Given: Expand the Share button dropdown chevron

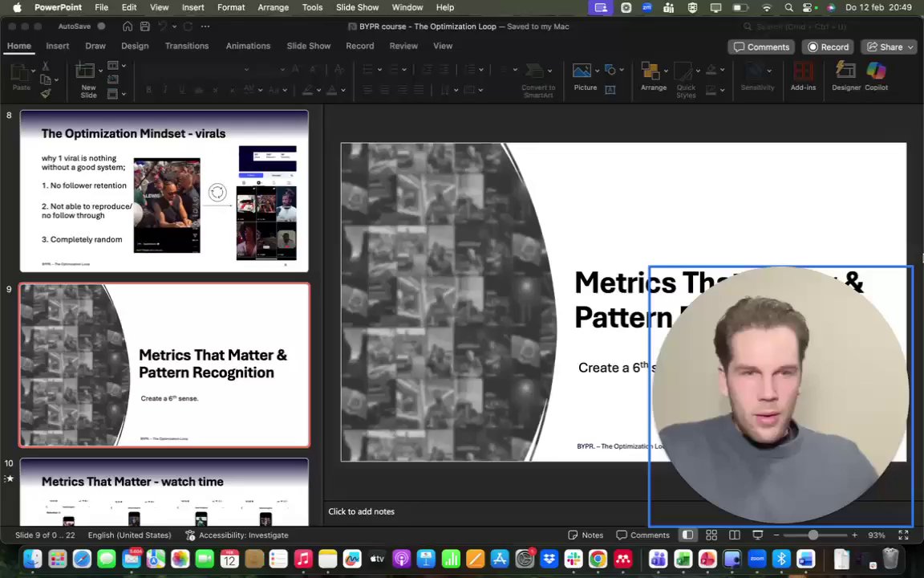Looking at the screenshot, I should tap(910, 47).
